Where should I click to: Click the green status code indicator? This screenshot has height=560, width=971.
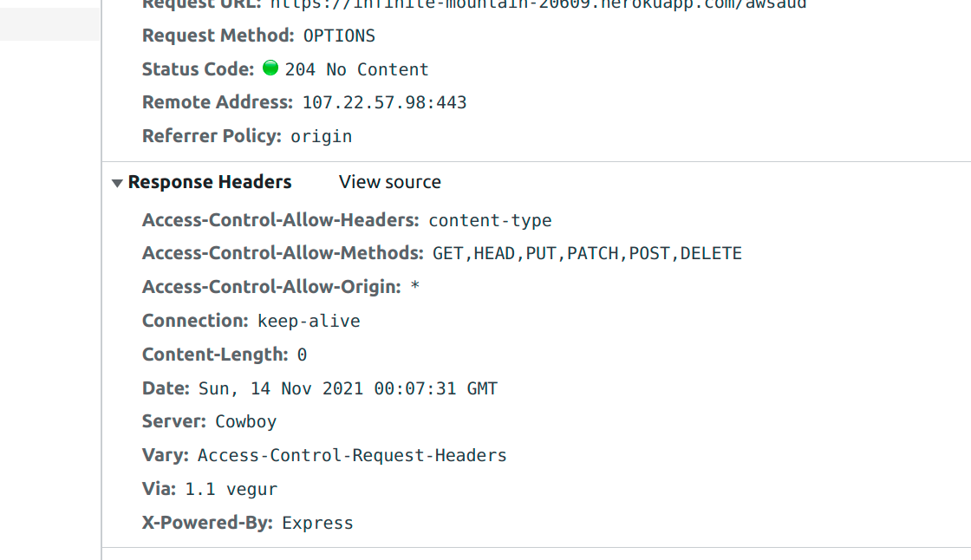coord(270,67)
